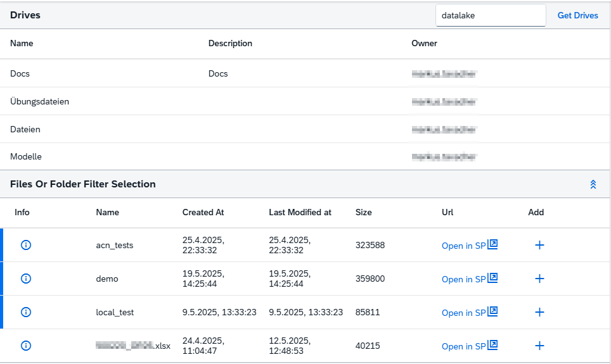Add acn_tests using the plus icon
The image size is (611, 364).
click(x=539, y=245)
